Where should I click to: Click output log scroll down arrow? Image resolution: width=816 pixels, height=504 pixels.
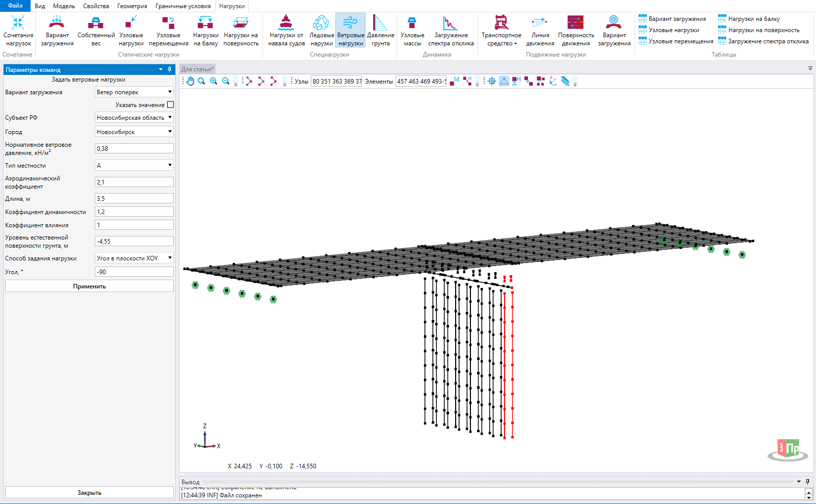[x=808, y=497]
